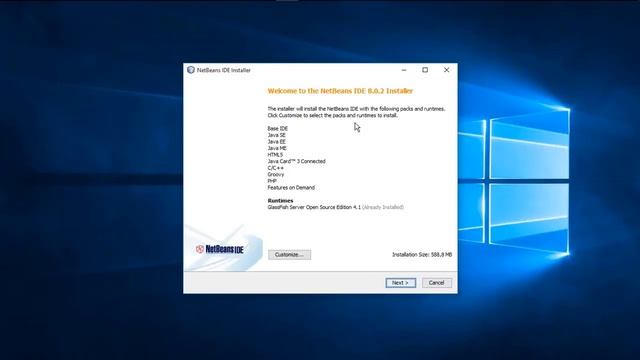Select the "PHP" pack text

[272, 181]
